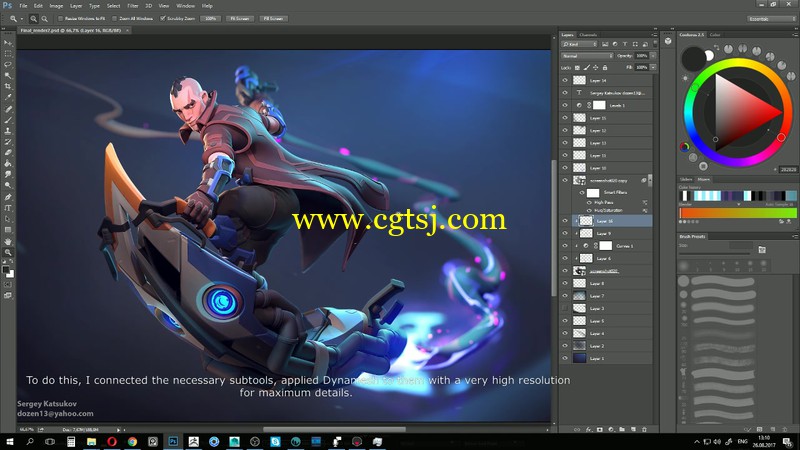
Task: Open Normal blend mode dropdown
Action: pyautogui.click(x=587, y=56)
